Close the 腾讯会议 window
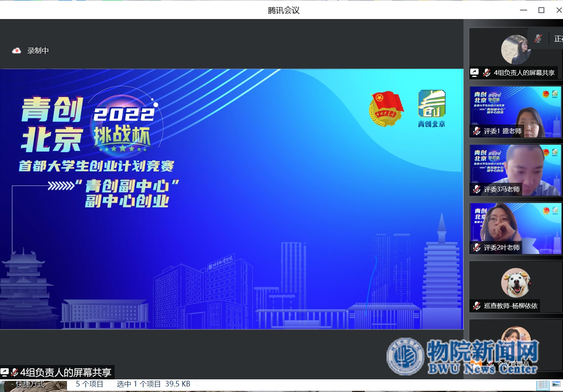 (x=559, y=10)
